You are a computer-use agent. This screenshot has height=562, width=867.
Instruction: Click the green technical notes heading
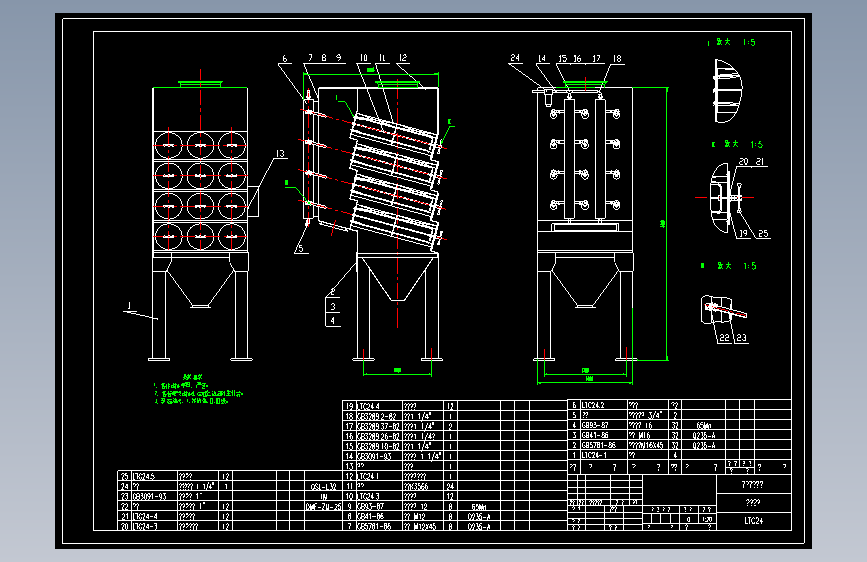click(x=193, y=377)
